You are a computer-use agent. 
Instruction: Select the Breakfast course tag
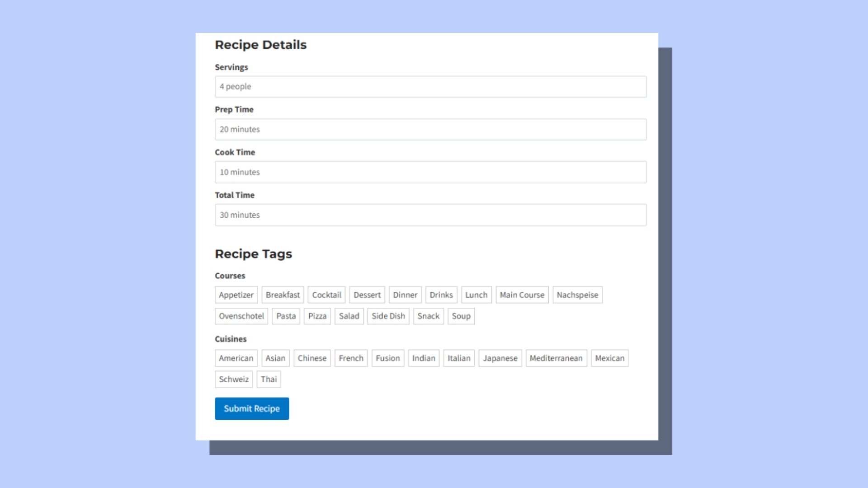(283, 295)
